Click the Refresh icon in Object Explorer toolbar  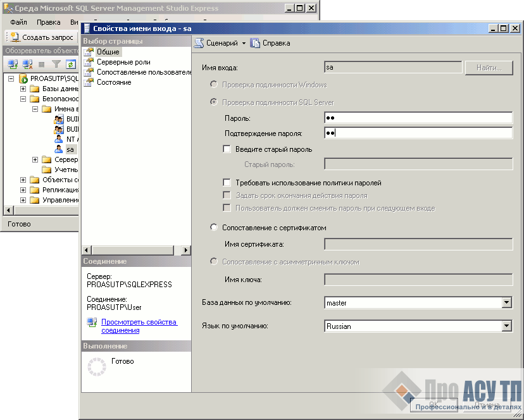[70, 64]
